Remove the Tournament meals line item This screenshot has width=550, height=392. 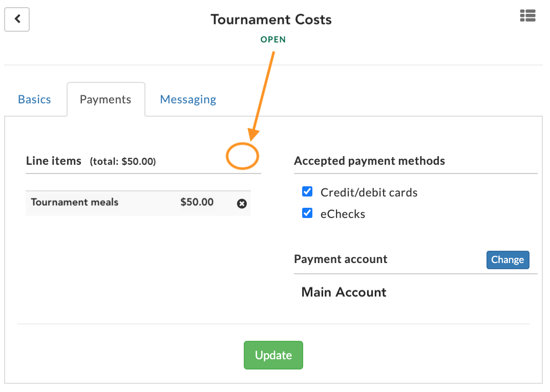pos(242,203)
